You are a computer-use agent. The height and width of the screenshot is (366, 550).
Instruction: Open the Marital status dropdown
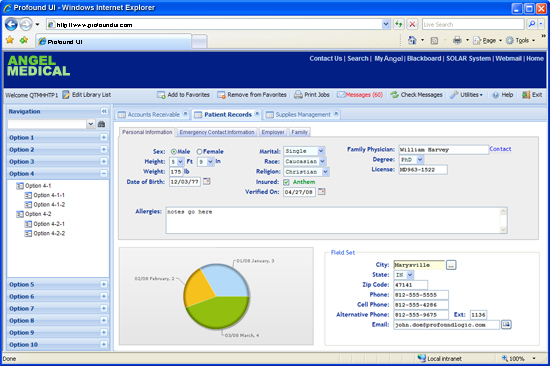coord(321,151)
